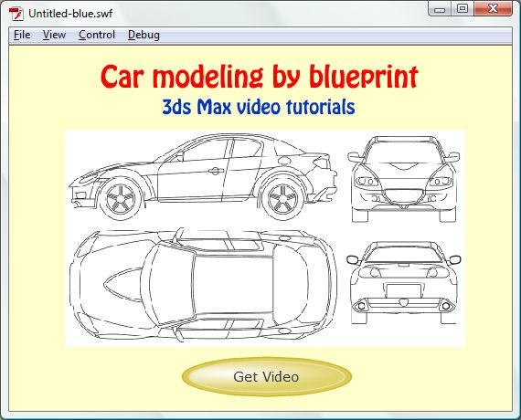This screenshot has height=420, width=521.
Task: Open the Debug menu
Action: [x=144, y=35]
